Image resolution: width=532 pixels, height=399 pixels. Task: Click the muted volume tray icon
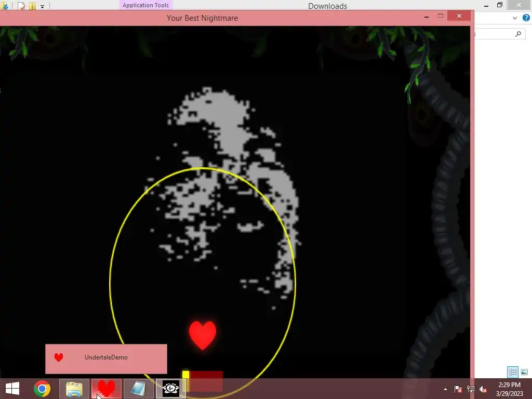point(483,389)
